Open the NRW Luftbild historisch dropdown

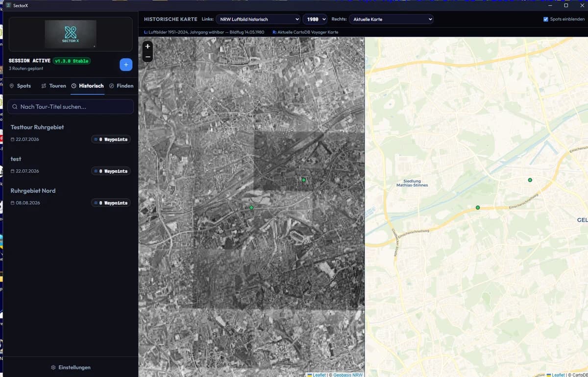pos(258,19)
